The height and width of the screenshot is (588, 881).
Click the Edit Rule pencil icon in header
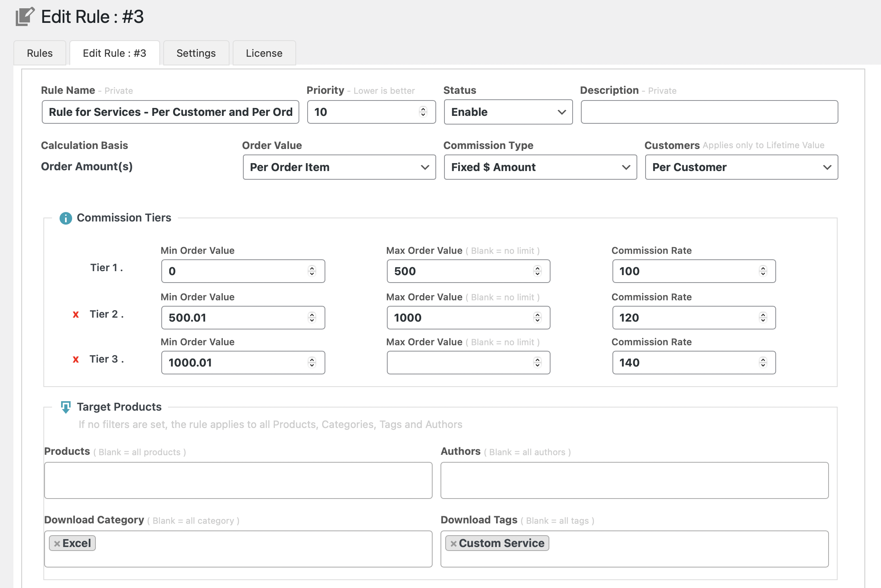pyautogui.click(x=25, y=17)
